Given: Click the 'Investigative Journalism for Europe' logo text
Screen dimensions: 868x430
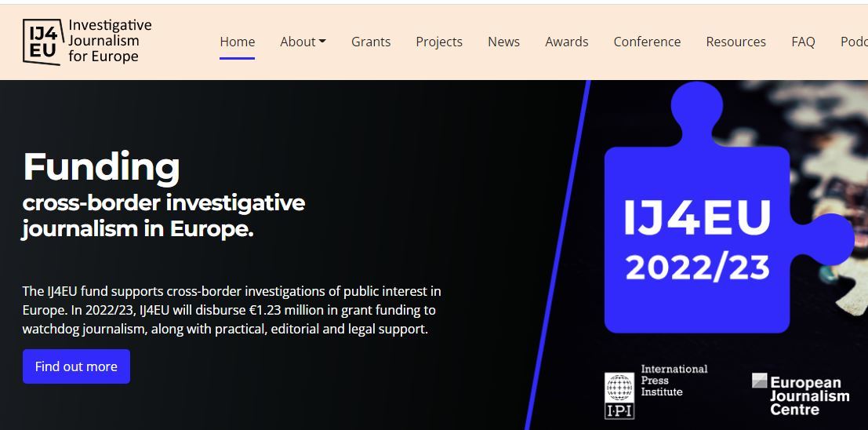Looking at the screenshot, I should [109, 41].
